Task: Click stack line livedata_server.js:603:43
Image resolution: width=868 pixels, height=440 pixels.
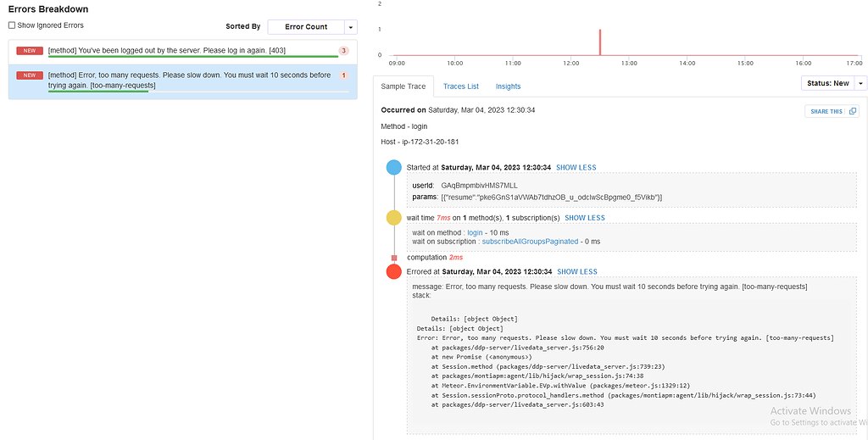Action: [x=517, y=404]
